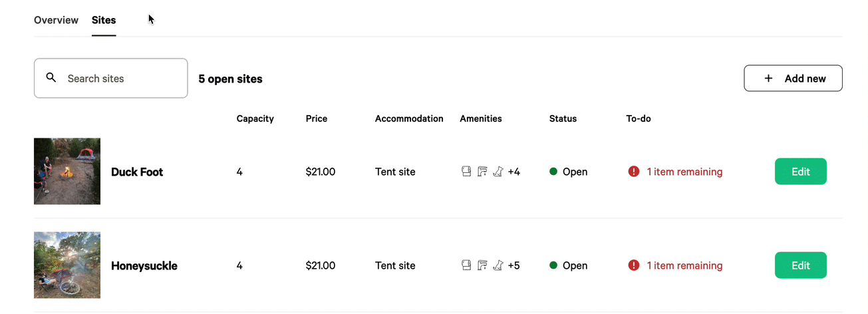The image size is (868, 314).
Task: Click the water faucet amenity icon for Honeysuckle
Action: [x=482, y=265]
